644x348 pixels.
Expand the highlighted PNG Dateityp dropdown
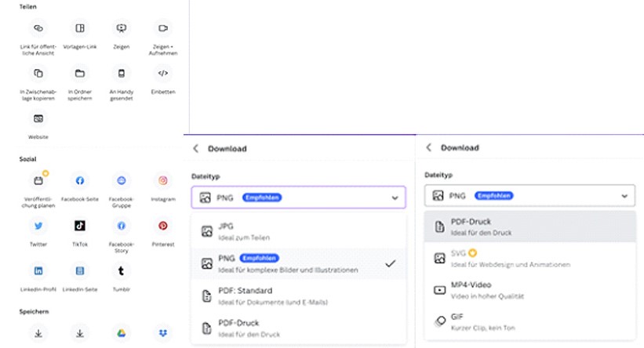click(x=298, y=198)
